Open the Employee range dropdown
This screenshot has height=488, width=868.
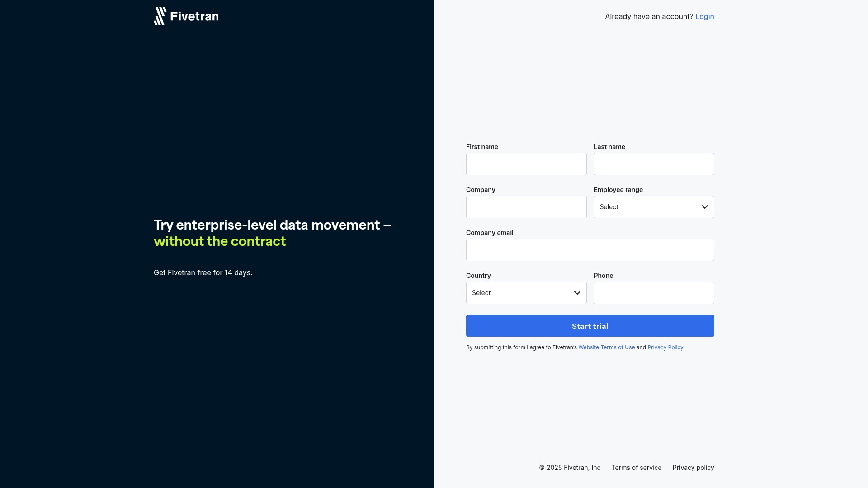tap(654, 207)
